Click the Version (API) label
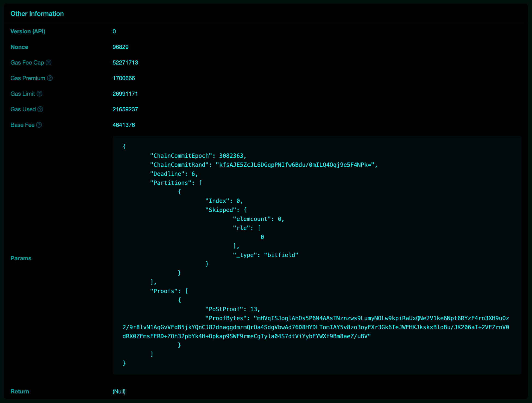This screenshot has height=403, width=532. click(x=28, y=31)
